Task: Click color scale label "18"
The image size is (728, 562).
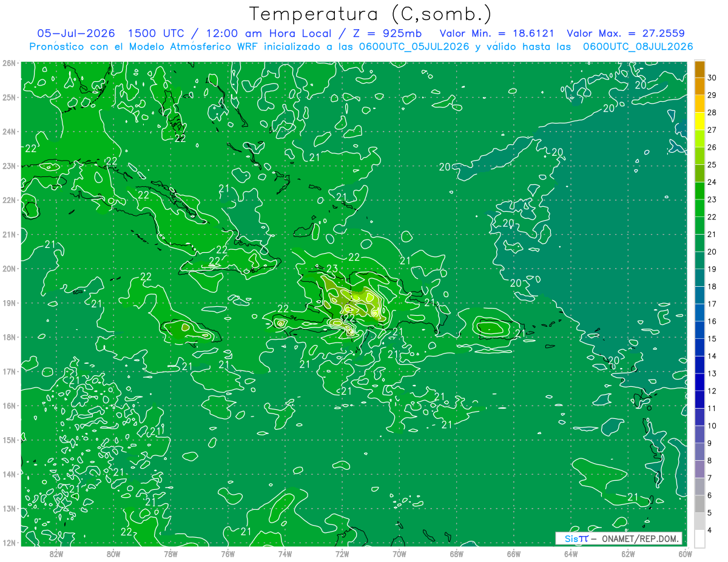Action: pyautogui.click(x=712, y=286)
